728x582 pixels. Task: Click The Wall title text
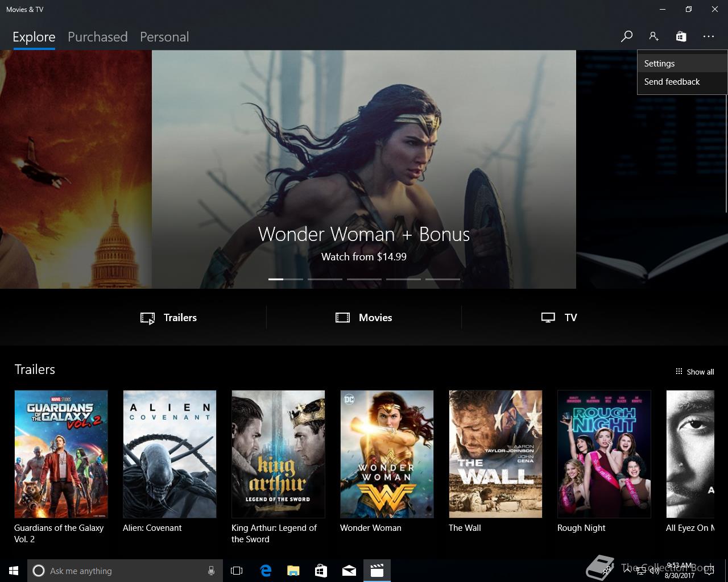tap(465, 528)
